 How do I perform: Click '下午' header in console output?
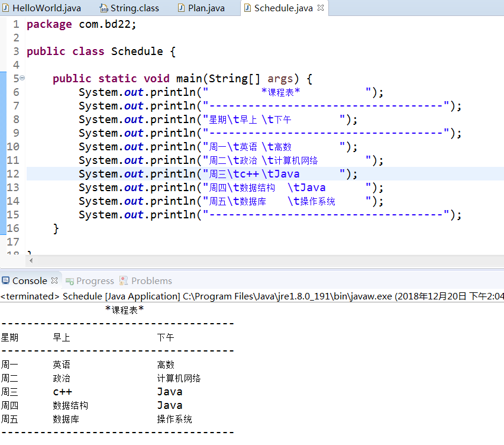tap(166, 337)
